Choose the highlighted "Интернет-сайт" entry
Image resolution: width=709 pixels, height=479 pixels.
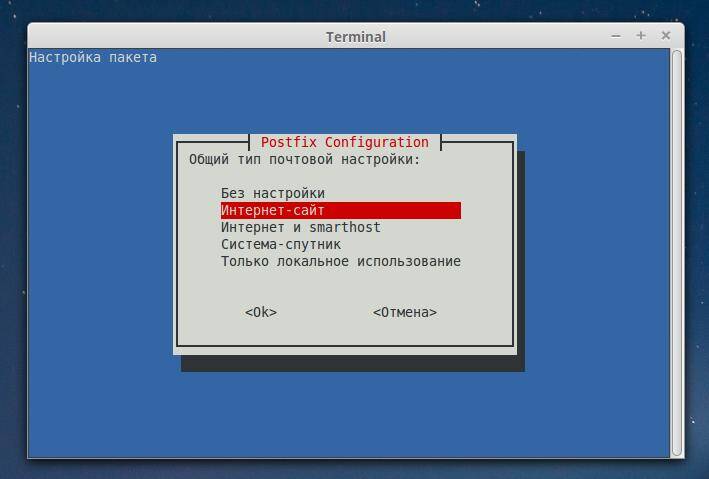coord(341,210)
